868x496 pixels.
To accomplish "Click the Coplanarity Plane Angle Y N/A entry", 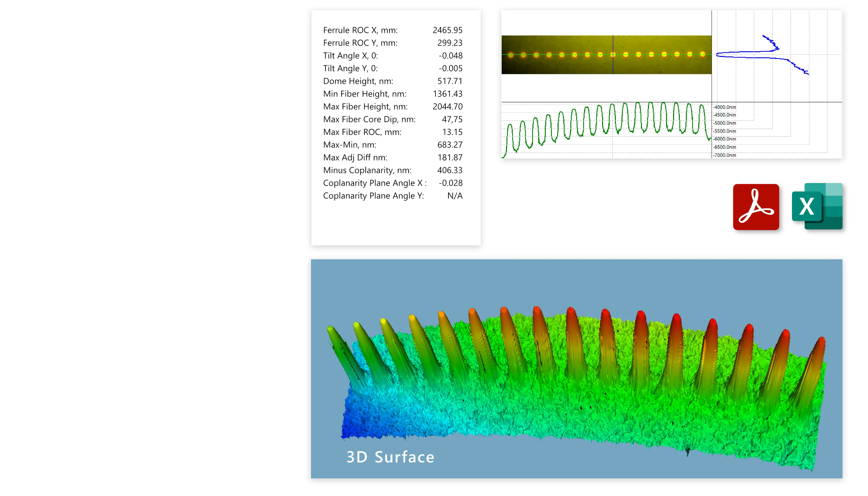I will [x=454, y=195].
